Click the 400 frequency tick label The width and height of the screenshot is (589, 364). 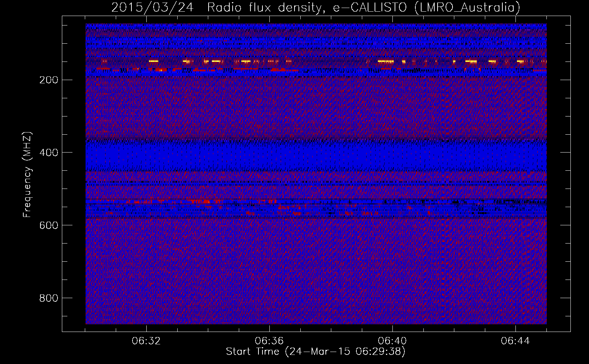(x=48, y=153)
